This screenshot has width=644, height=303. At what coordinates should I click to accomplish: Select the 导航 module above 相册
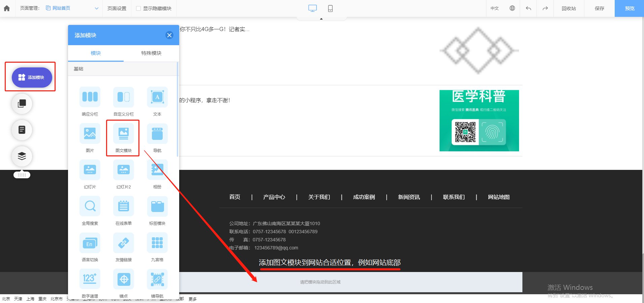coord(157,133)
